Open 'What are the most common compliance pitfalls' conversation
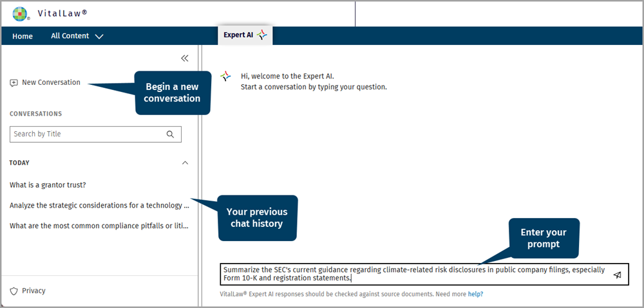This screenshot has width=644, height=308. pyautogui.click(x=99, y=226)
